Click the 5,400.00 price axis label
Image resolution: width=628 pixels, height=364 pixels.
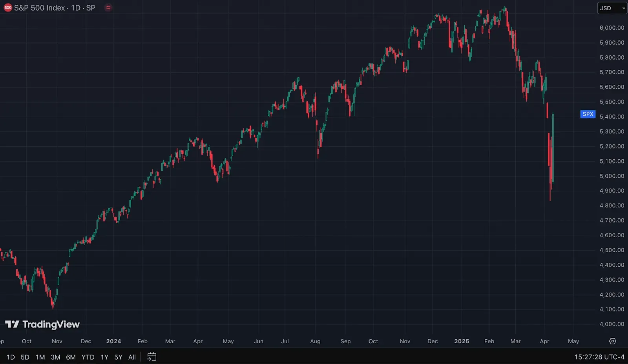pos(612,117)
